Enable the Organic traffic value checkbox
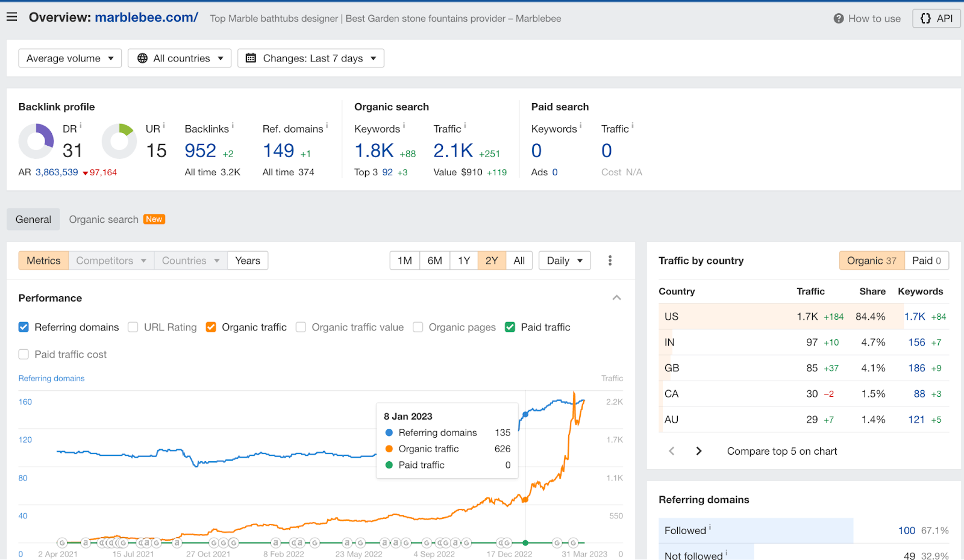Screen dimensions: 964x560 (301, 327)
